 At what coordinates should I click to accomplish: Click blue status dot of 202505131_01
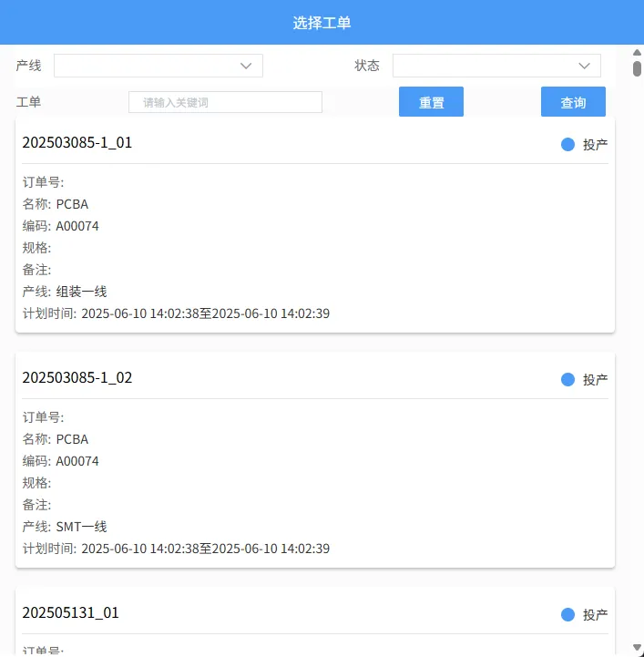pos(568,614)
